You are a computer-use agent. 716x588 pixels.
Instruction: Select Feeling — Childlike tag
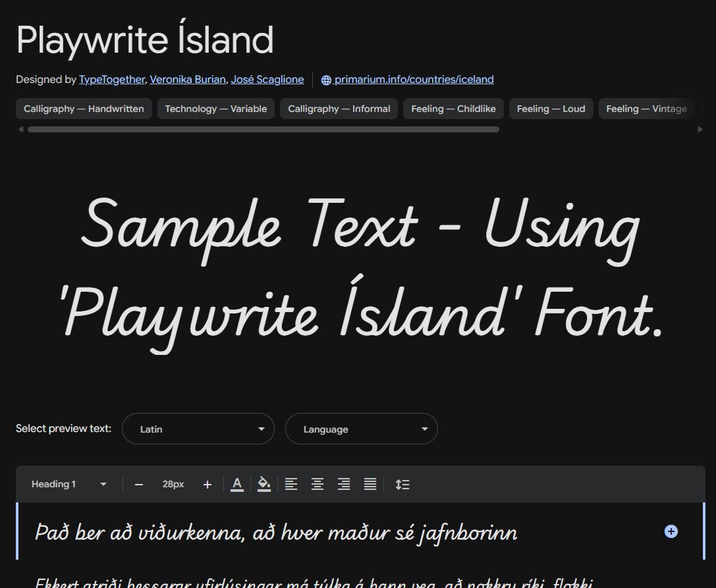453,109
